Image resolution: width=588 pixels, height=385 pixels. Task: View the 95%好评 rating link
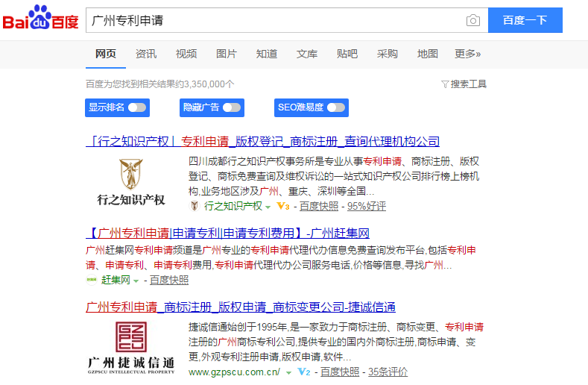click(367, 206)
